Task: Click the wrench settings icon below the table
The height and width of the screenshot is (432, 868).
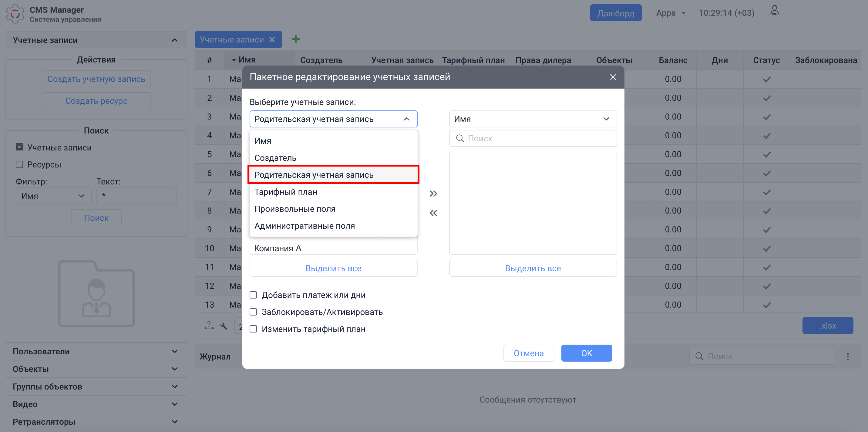Action: point(224,326)
